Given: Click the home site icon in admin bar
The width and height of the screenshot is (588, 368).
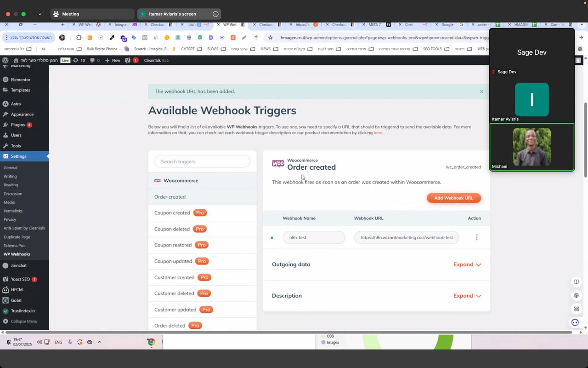Looking at the screenshot, I should point(16,60).
